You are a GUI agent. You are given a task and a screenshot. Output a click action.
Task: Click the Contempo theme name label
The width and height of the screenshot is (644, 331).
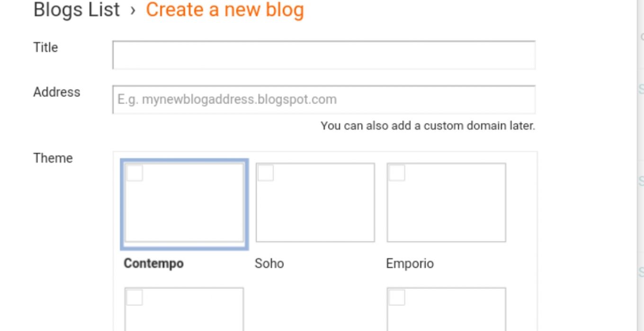[x=153, y=263]
